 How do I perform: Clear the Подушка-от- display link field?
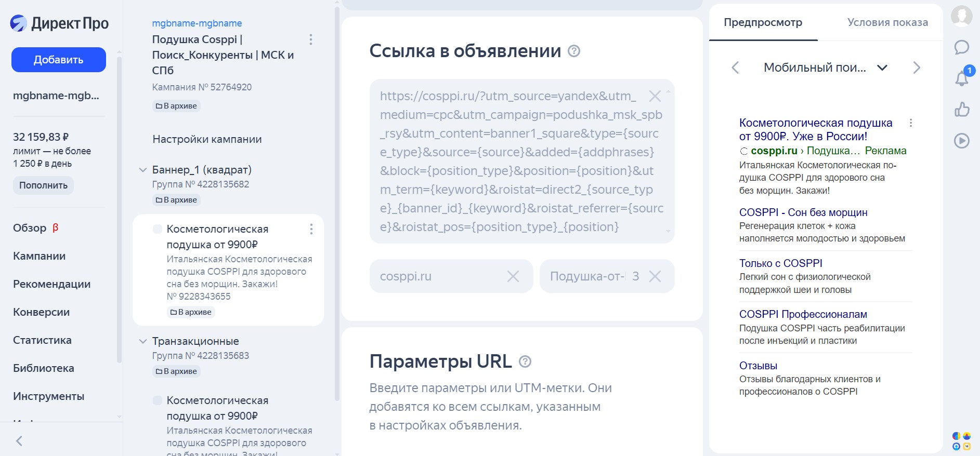655,276
